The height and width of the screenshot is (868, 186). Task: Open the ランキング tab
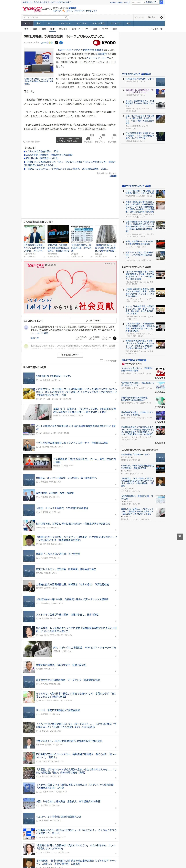click(x=115, y=24)
